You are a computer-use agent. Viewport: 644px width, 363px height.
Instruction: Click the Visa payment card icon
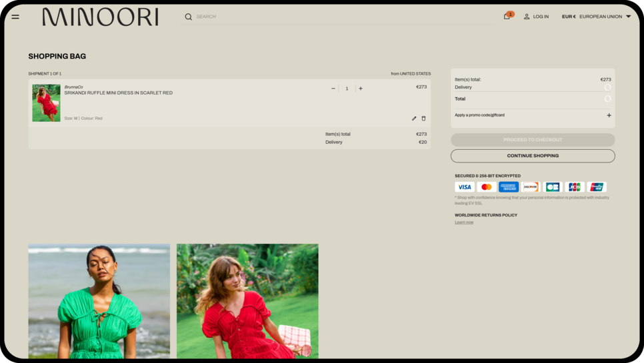tap(465, 187)
